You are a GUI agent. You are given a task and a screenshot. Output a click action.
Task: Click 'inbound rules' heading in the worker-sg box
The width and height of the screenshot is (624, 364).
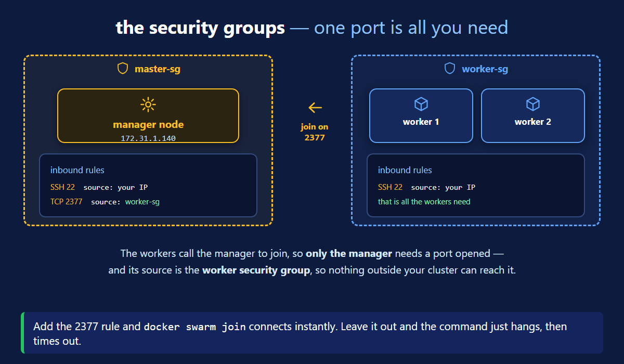pyautogui.click(x=405, y=170)
